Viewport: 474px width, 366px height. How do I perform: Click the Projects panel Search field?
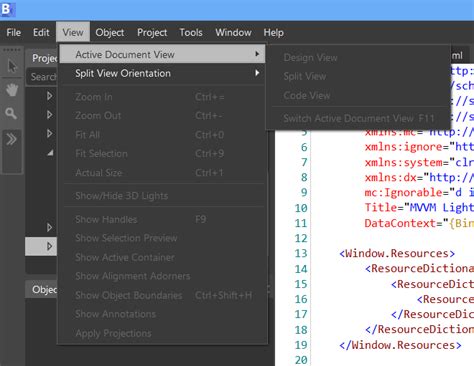(43, 77)
